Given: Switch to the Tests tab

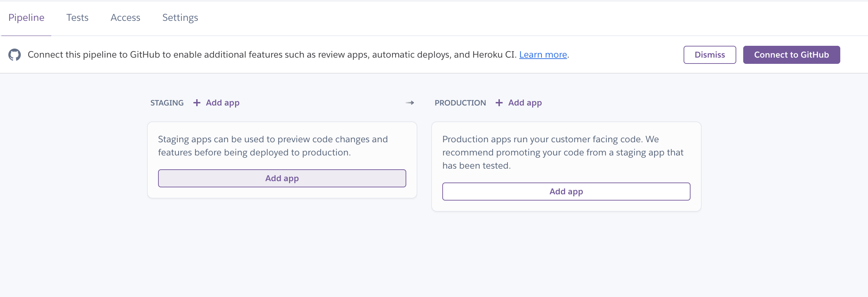Looking at the screenshot, I should [77, 18].
